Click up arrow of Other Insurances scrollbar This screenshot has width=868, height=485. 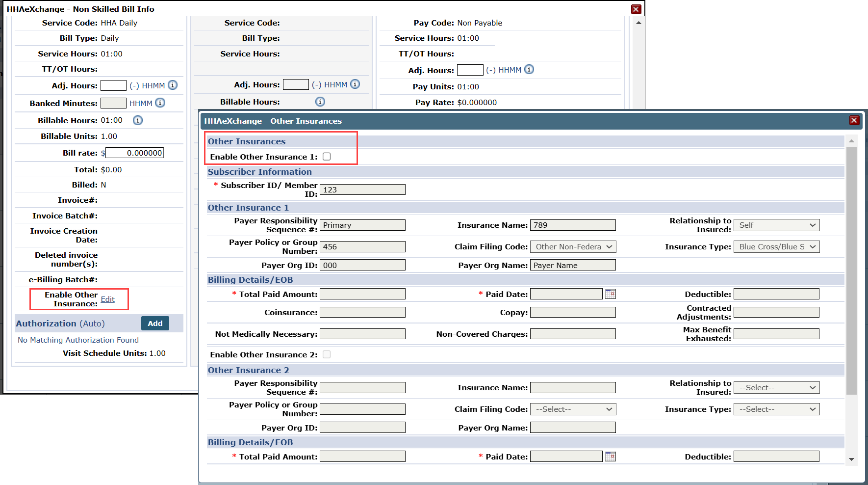coord(851,141)
